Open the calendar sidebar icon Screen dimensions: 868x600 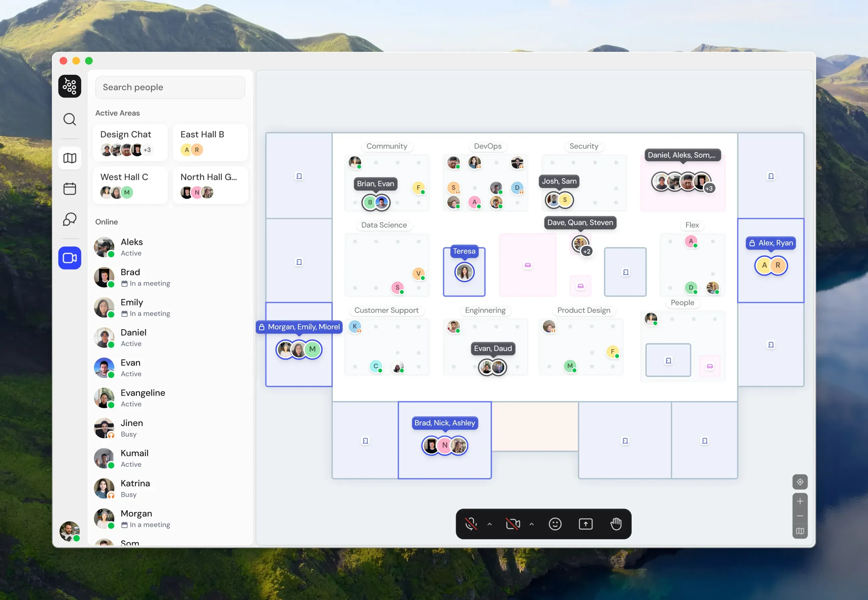pos(69,189)
